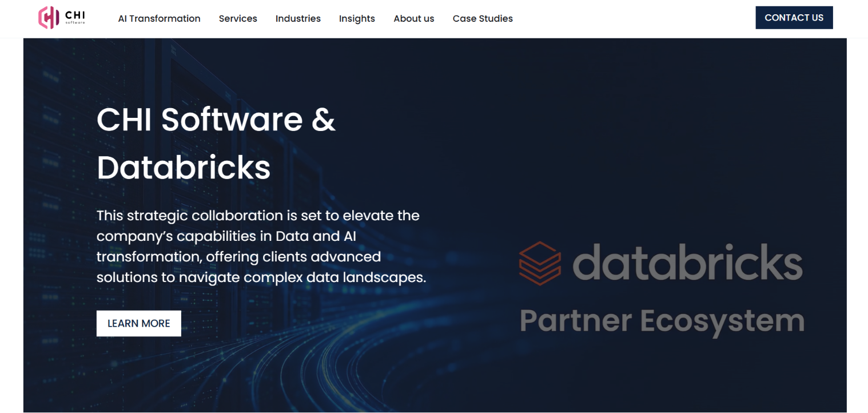The width and height of the screenshot is (868, 413).
Task: Click the paragraph about strategic collaboration
Action: pyautogui.click(x=261, y=247)
